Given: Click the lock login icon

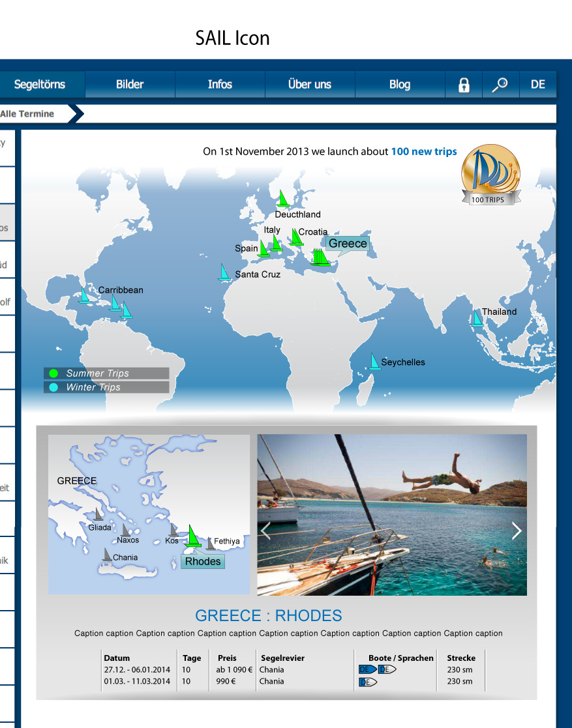Looking at the screenshot, I should [x=464, y=85].
